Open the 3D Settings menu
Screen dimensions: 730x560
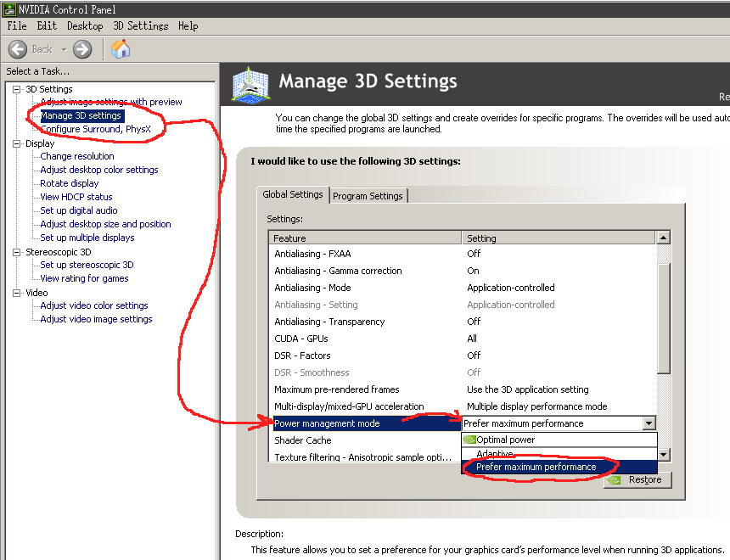point(141,26)
